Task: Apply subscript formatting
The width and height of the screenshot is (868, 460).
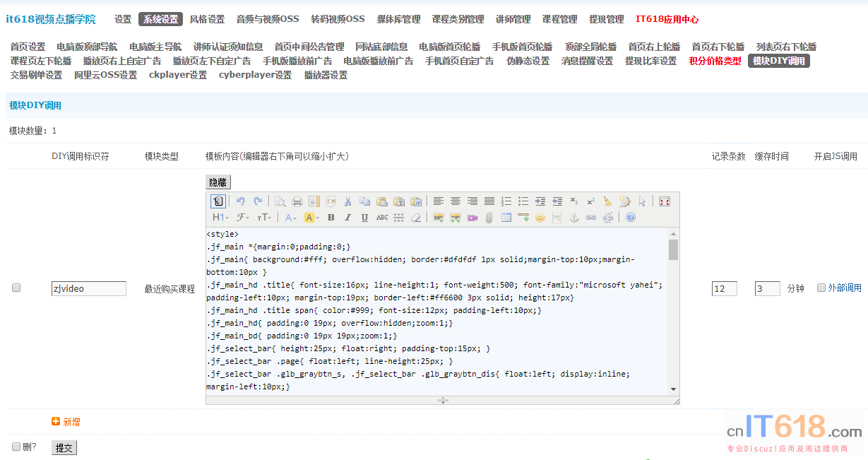Action: pyautogui.click(x=574, y=201)
